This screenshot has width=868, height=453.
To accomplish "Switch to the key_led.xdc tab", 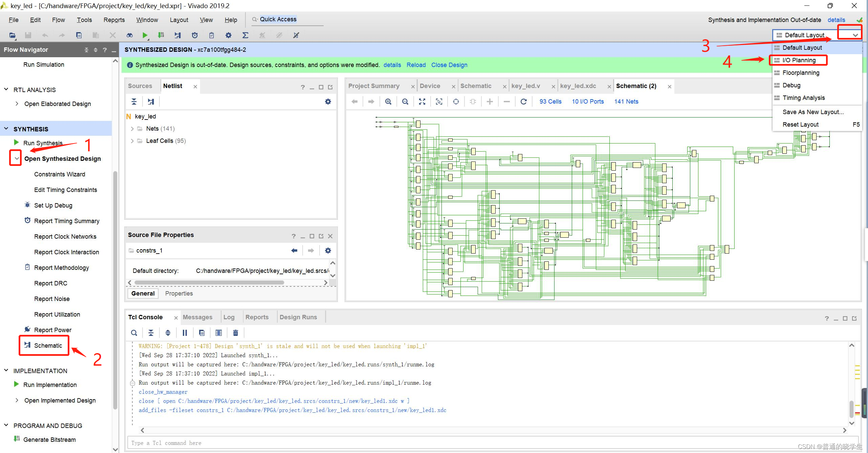I will click(578, 86).
